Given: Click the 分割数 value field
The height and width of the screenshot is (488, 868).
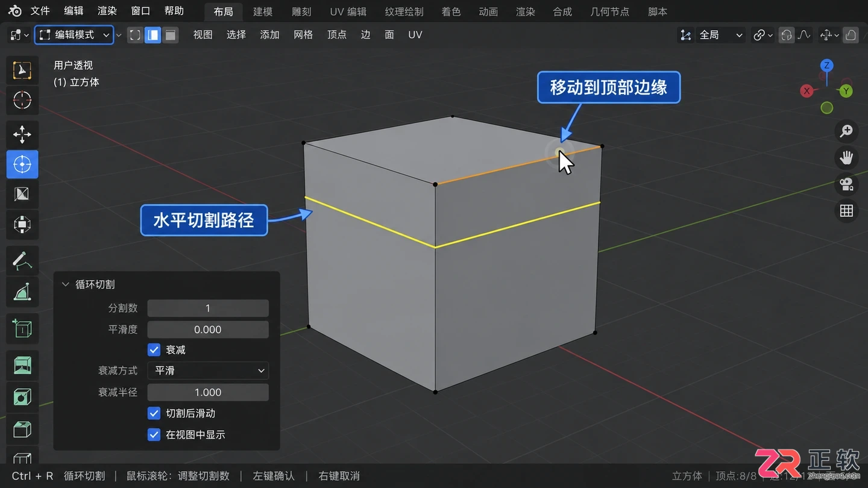Looking at the screenshot, I should tap(208, 308).
